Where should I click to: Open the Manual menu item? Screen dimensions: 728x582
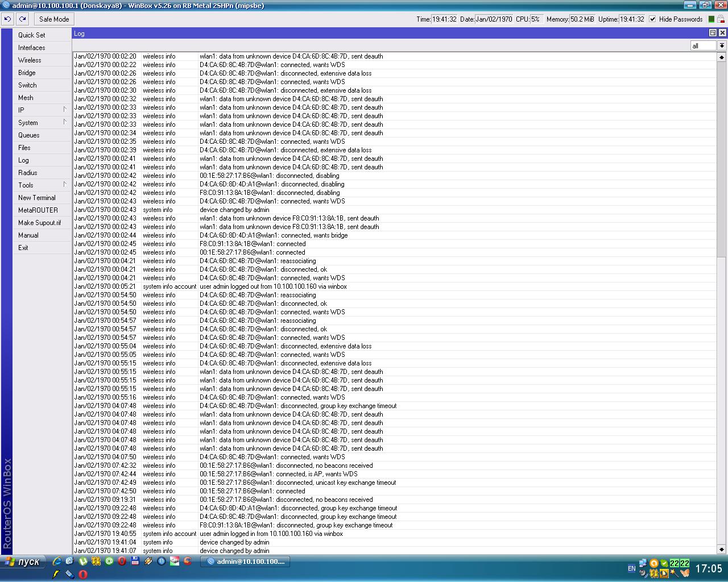42,235
